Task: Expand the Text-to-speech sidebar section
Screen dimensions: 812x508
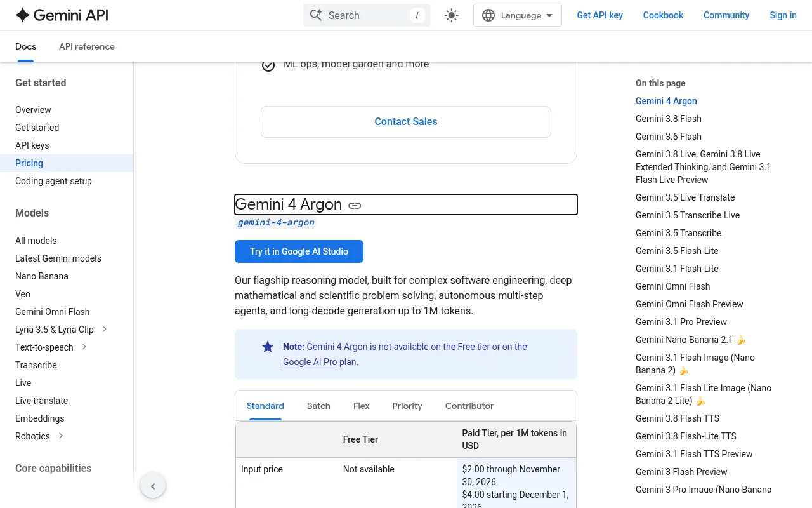Action: [x=84, y=347]
